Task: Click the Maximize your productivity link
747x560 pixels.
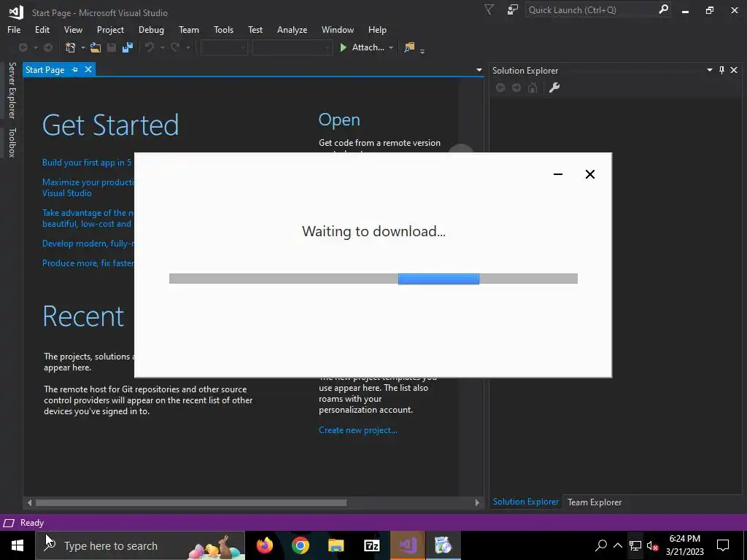Action: 88,187
